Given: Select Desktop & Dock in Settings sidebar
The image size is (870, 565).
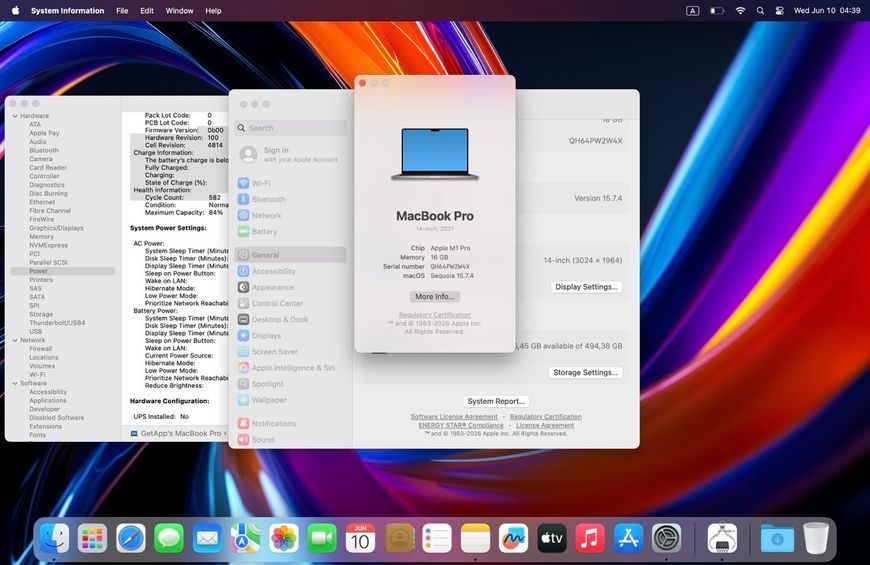Looking at the screenshot, I should coord(290,320).
